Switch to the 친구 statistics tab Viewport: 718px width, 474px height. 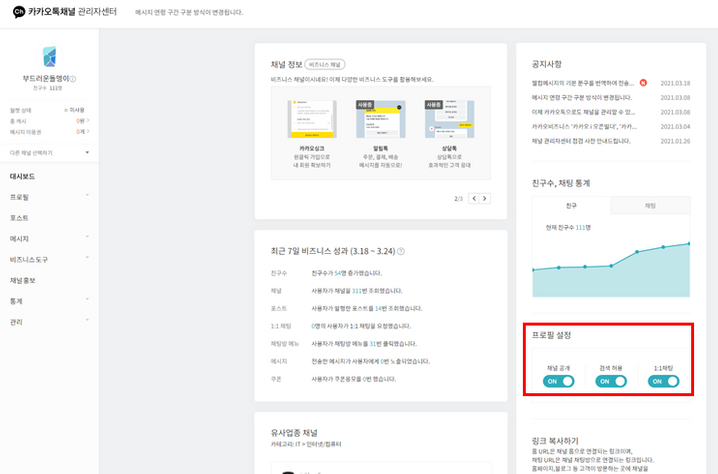(571, 206)
